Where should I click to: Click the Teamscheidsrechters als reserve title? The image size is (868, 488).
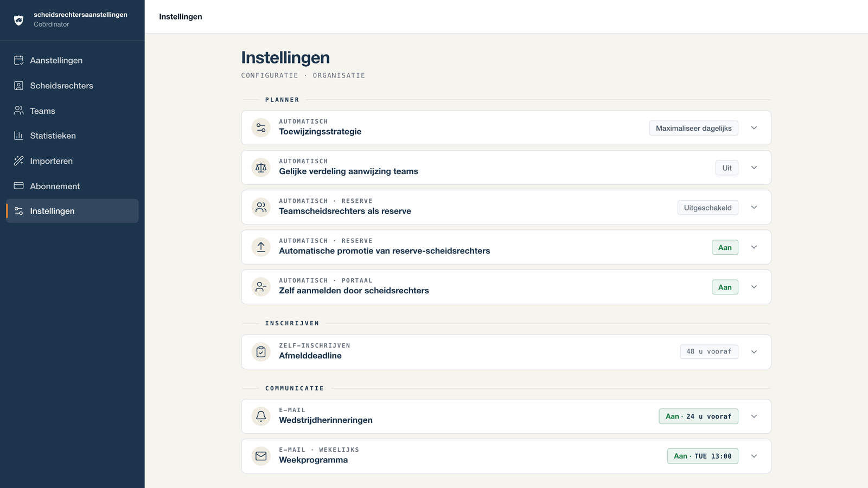pos(345,211)
